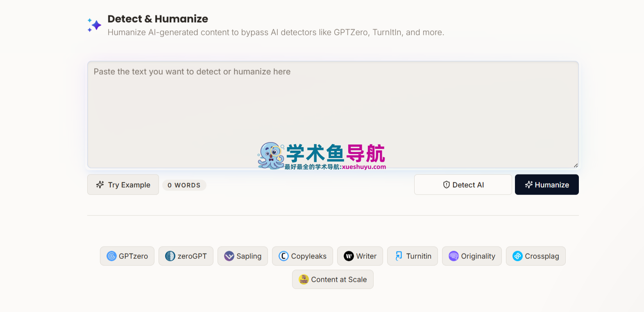This screenshot has width=644, height=312.
Task: Click the Detect & Humanize heading
Action: [158, 19]
